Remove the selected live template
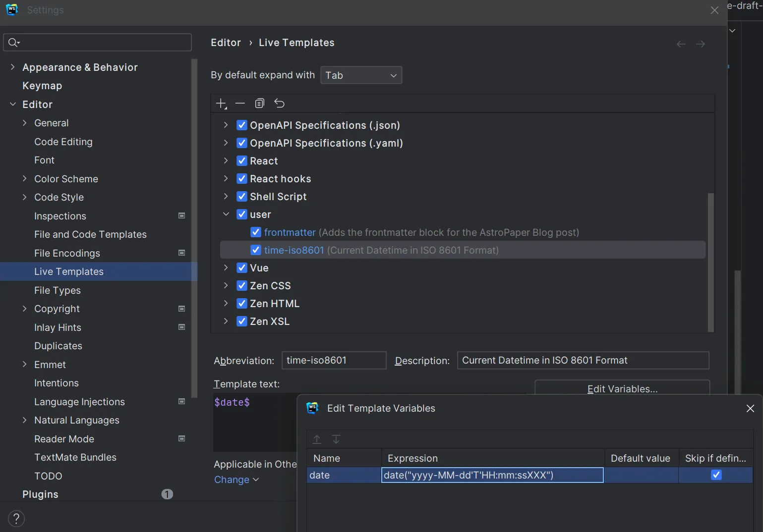Screen dimensions: 763x532 240,104
